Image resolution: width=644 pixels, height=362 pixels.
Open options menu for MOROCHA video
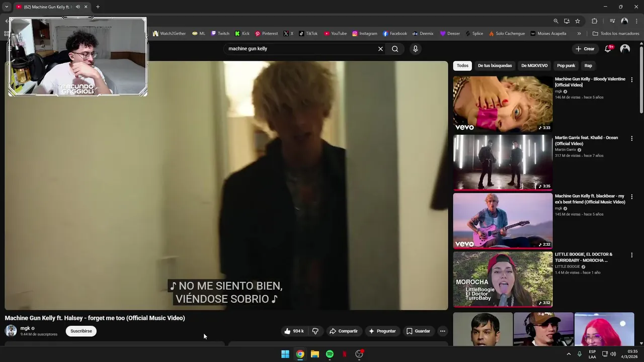point(631,255)
